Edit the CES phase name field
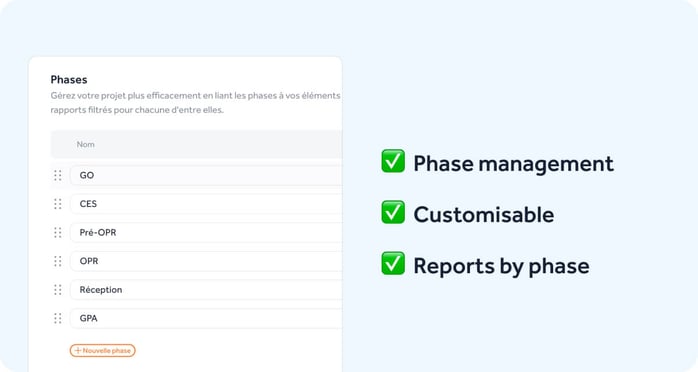Screen dimensions: 698x372 click(x=206, y=204)
